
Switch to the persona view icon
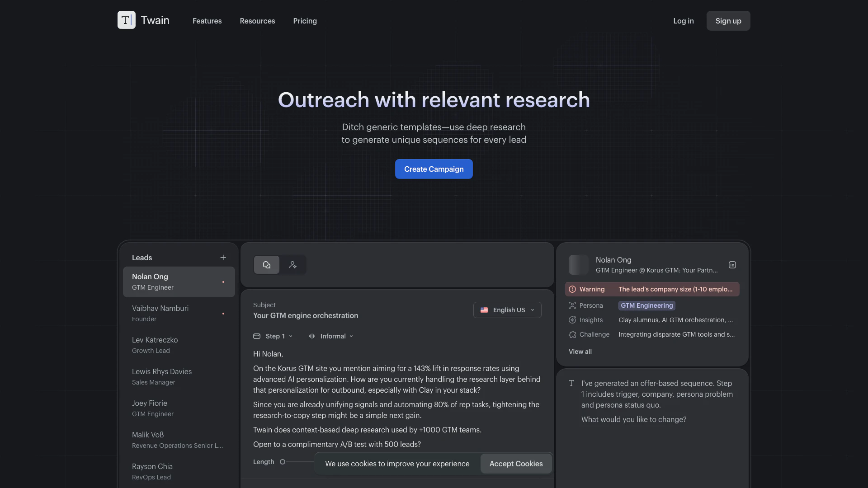(x=293, y=265)
